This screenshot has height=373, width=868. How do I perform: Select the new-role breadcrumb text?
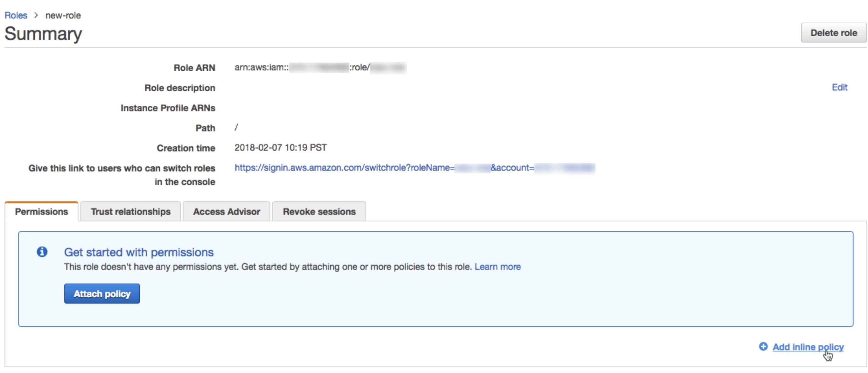point(63,15)
